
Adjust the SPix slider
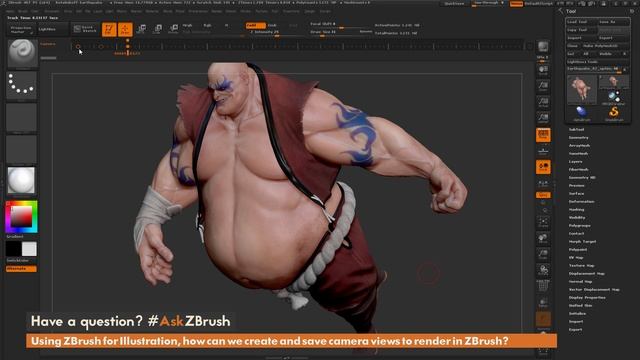click(543, 59)
